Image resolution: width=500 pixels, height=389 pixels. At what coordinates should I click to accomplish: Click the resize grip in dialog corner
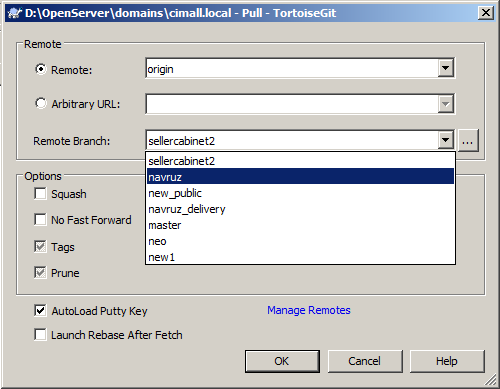[491, 379]
